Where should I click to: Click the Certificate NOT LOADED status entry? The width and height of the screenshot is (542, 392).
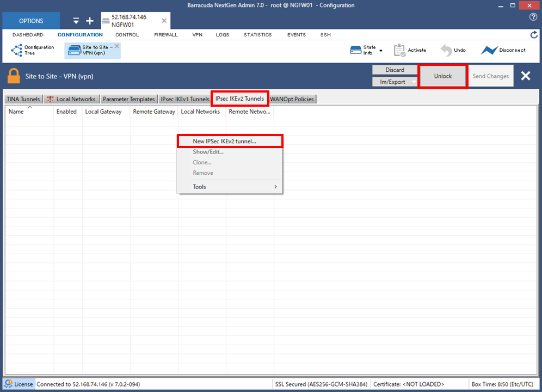(x=409, y=384)
